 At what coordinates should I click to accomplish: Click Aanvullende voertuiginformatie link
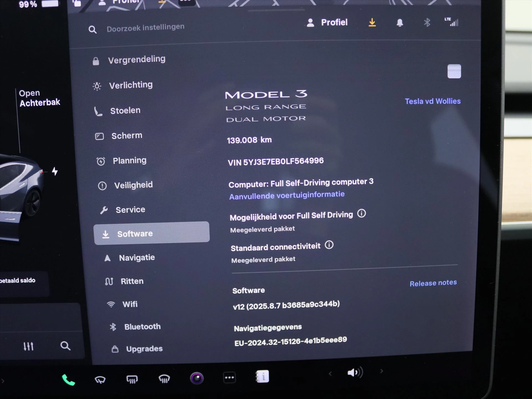tap(287, 195)
